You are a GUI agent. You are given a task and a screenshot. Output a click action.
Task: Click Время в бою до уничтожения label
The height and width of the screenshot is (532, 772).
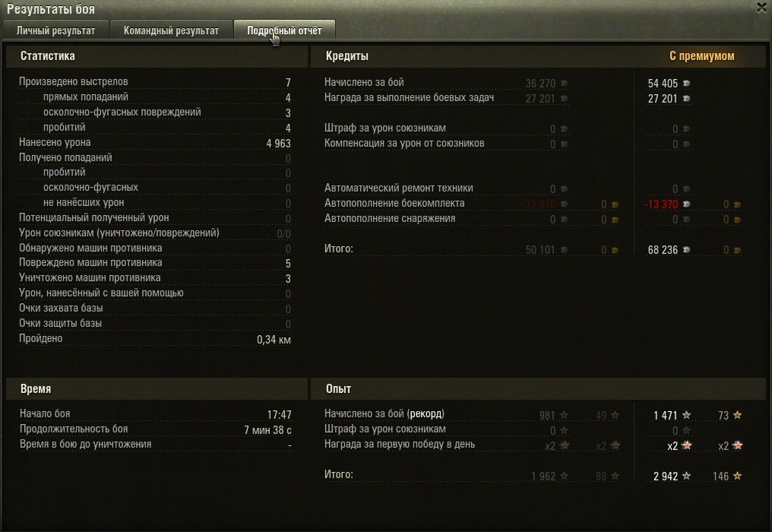86,445
